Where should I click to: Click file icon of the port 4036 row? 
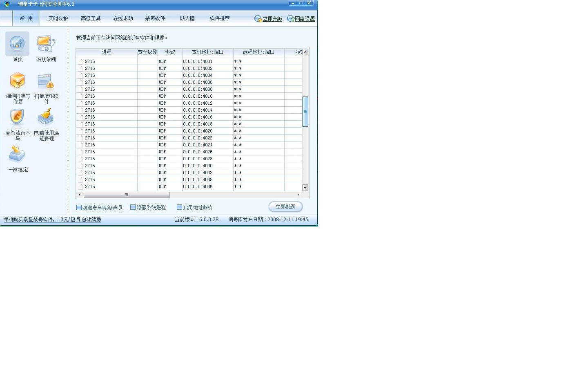coord(81,186)
